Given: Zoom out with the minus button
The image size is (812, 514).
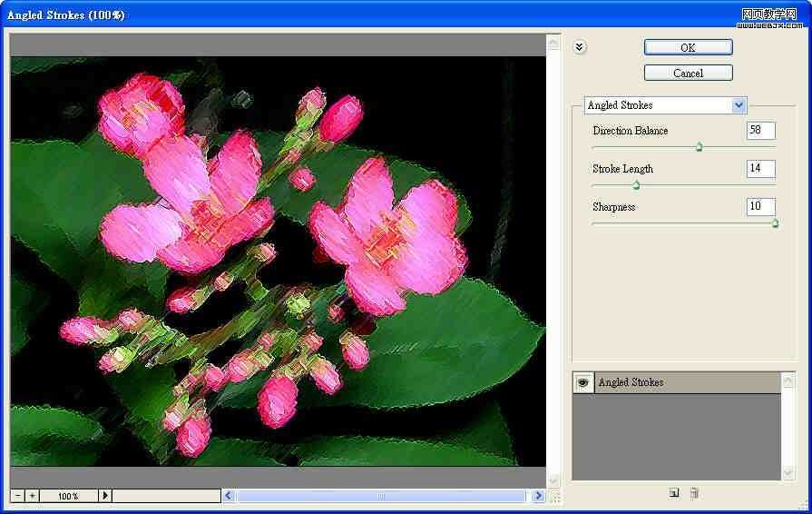Looking at the screenshot, I should click(x=18, y=496).
